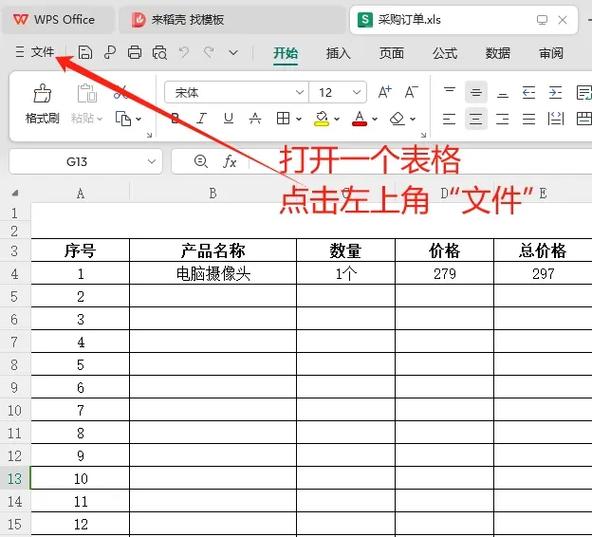
Task: Expand the borders dropdown arrow
Action: click(x=299, y=119)
